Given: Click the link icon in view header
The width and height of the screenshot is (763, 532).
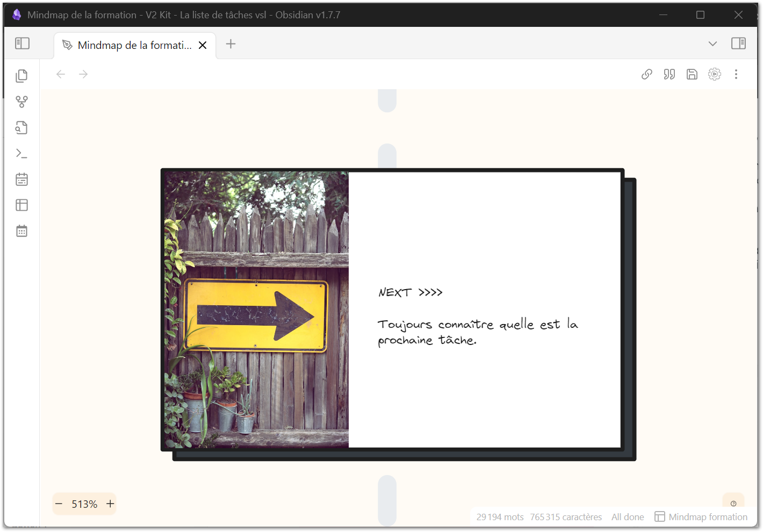Looking at the screenshot, I should (647, 74).
